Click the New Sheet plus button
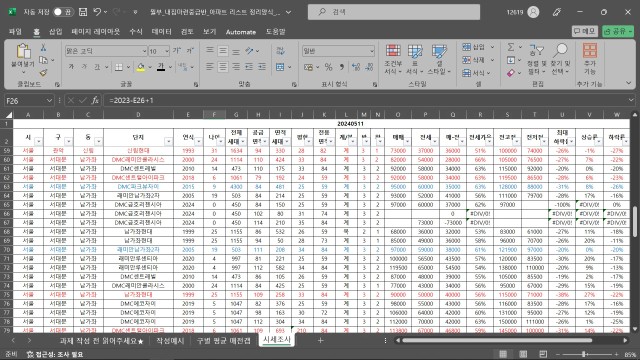 (x=320, y=340)
